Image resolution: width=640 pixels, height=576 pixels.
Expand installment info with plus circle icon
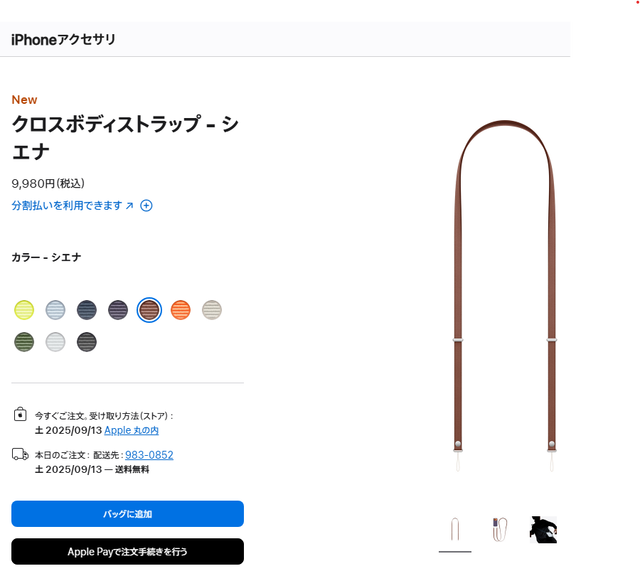146,205
